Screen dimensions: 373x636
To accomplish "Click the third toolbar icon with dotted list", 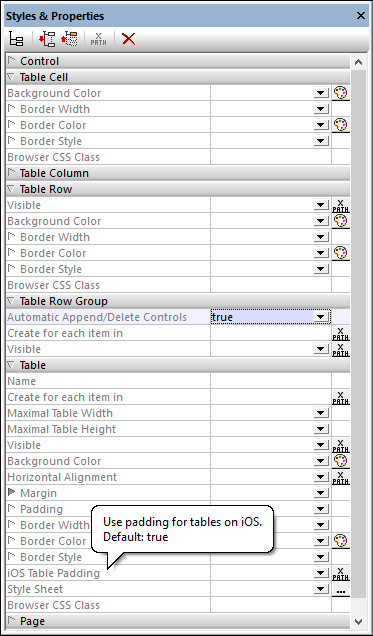I will [69, 39].
